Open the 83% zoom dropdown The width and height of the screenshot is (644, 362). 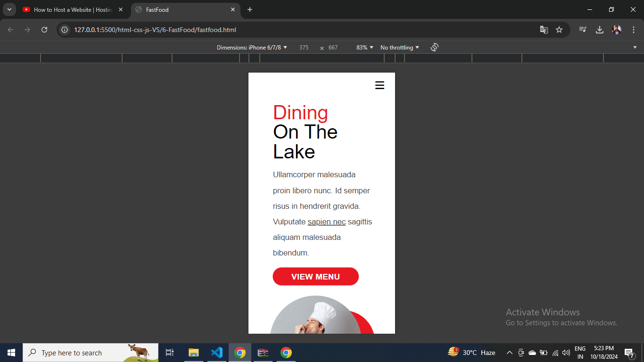pyautogui.click(x=365, y=48)
